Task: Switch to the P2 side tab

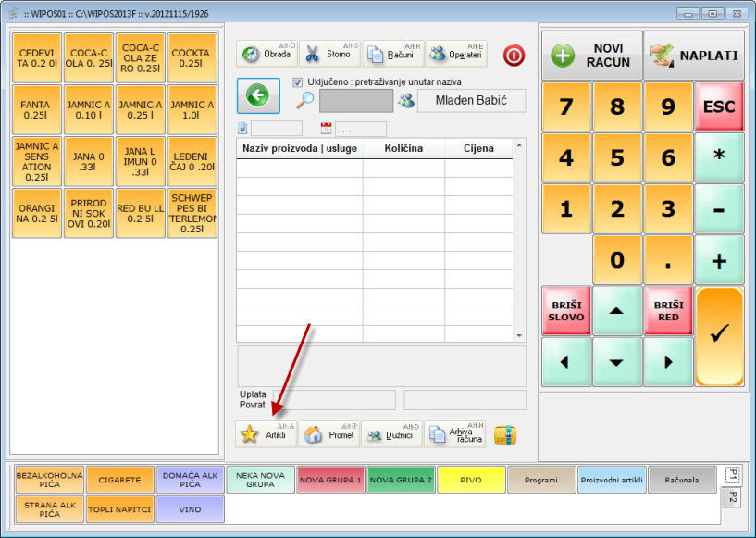Action: tap(732, 498)
